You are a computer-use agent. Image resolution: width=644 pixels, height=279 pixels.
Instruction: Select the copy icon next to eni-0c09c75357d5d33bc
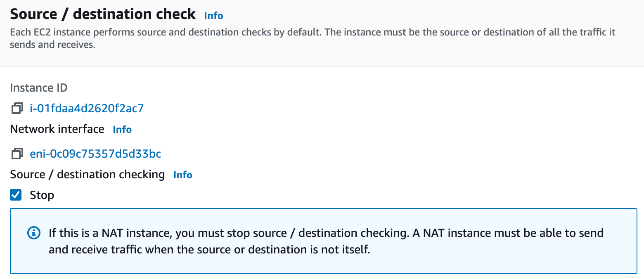[17, 154]
